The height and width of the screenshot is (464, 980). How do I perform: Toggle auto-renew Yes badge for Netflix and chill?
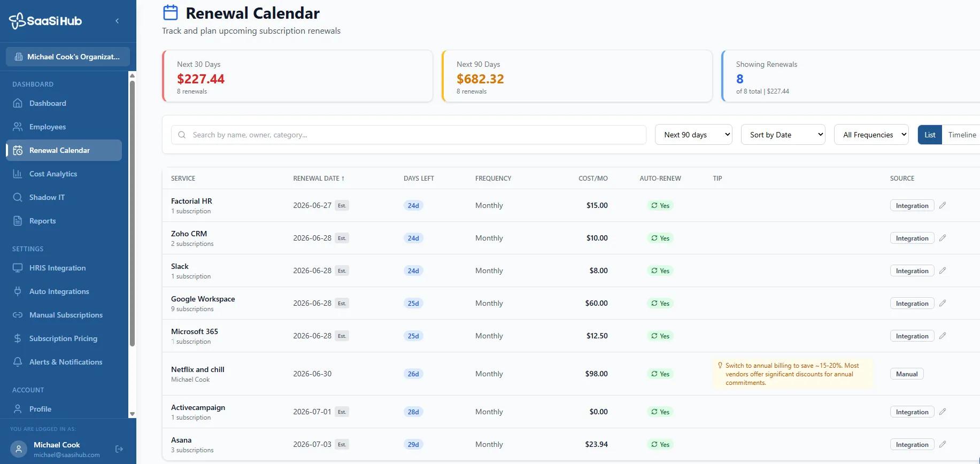point(660,374)
